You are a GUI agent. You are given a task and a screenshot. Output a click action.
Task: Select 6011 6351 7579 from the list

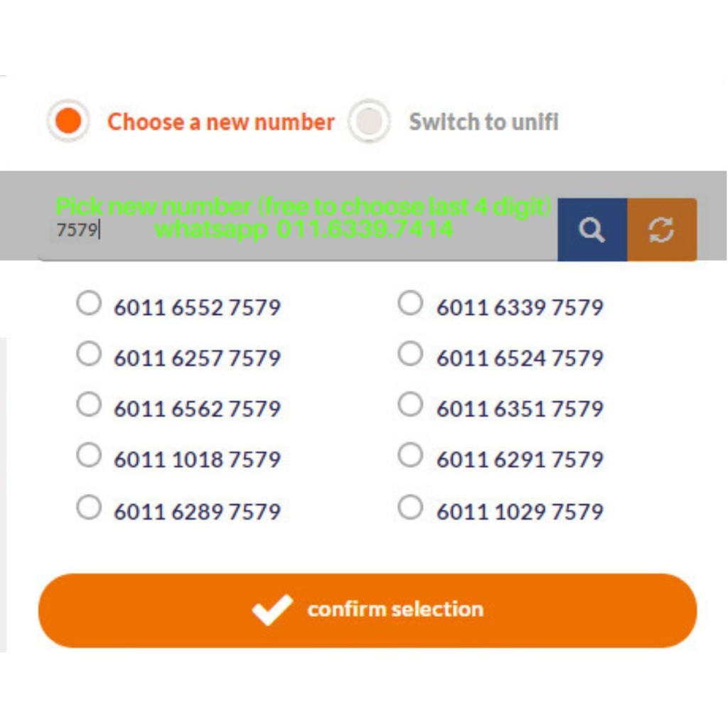(x=409, y=404)
